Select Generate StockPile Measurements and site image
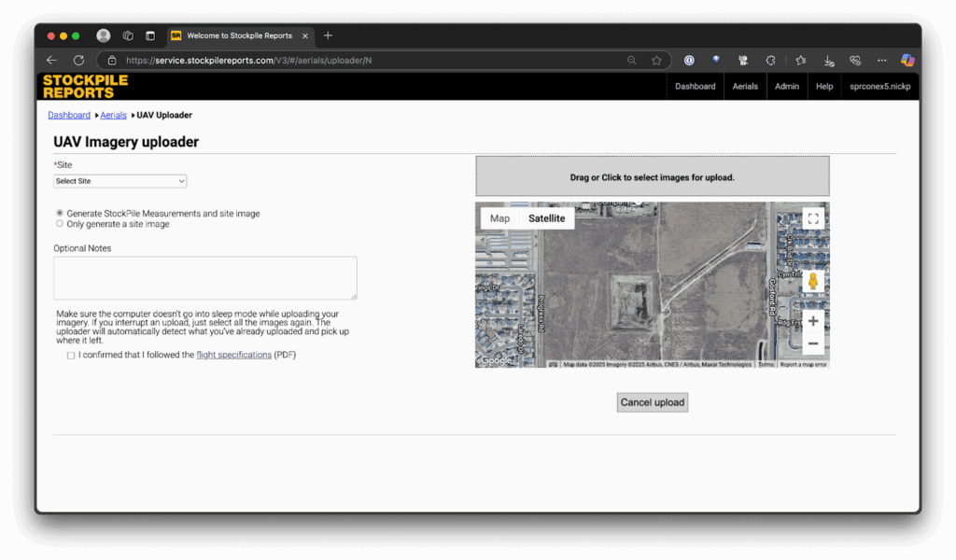The width and height of the screenshot is (956, 560). click(60, 214)
